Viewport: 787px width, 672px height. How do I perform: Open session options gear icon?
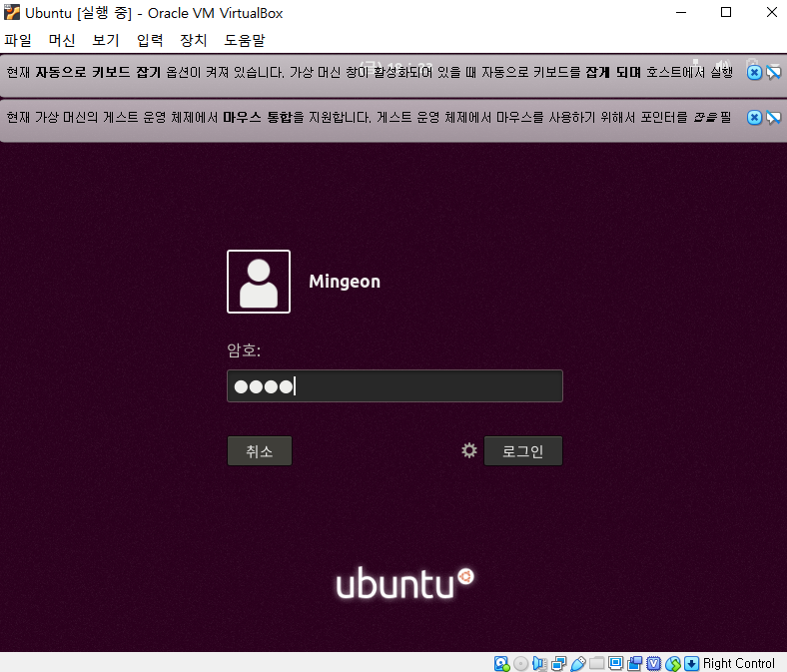[x=469, y=450]
